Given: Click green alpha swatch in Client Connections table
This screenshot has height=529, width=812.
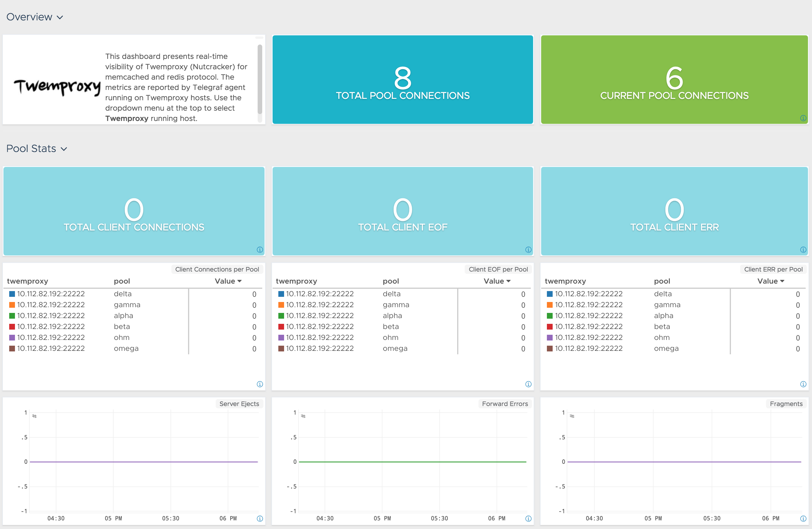Looking at the screenshot, I should tap(12, 316).
